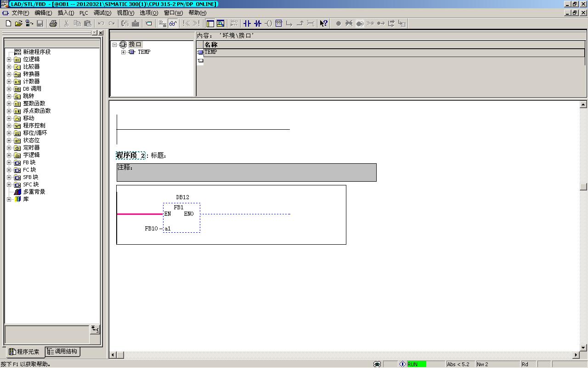
Task: Select the SFC 块 tree item
Action: pyautogui.click(x=31, y=184)
